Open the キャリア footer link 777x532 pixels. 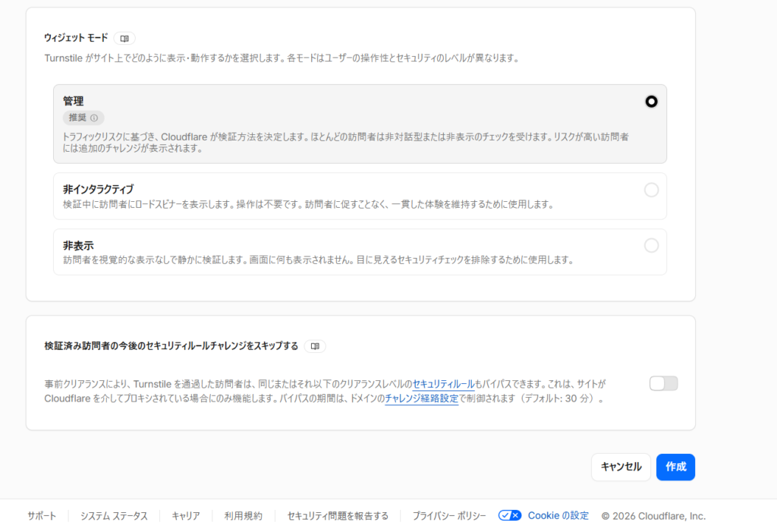(x=186, y=516)
